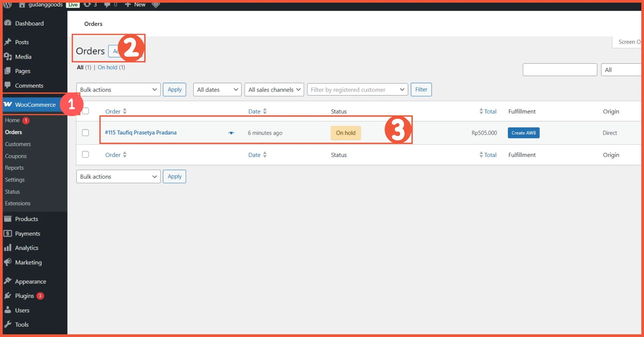
Task: Click the order preview eye icon
Action: click(x=231, y=133)
